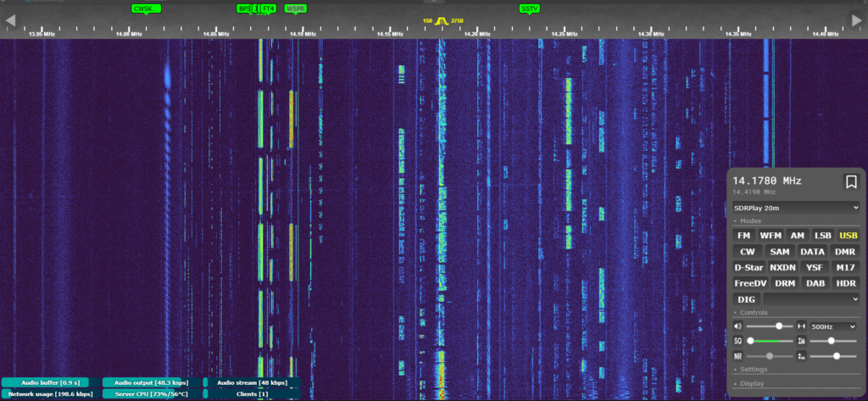Switch demodulation mode to LSB
Viewport: 868px width, 401px height.
point(822,236)
